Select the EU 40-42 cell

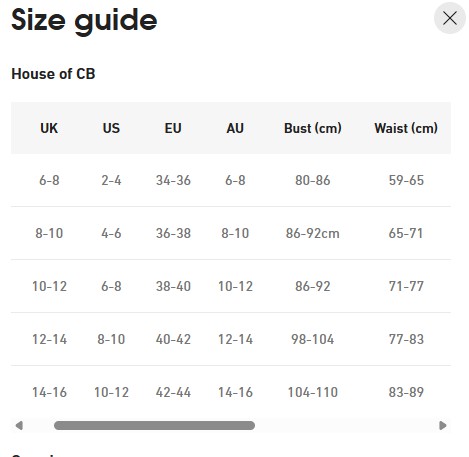(x=173, y=339)
